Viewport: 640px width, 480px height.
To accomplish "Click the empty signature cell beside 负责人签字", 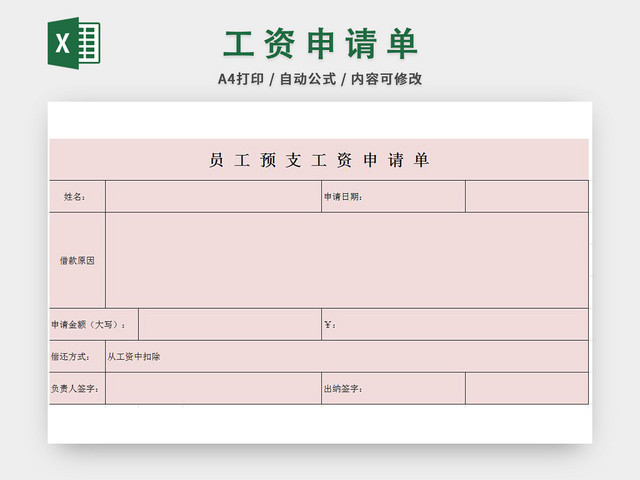I will (x=213, y=388).
